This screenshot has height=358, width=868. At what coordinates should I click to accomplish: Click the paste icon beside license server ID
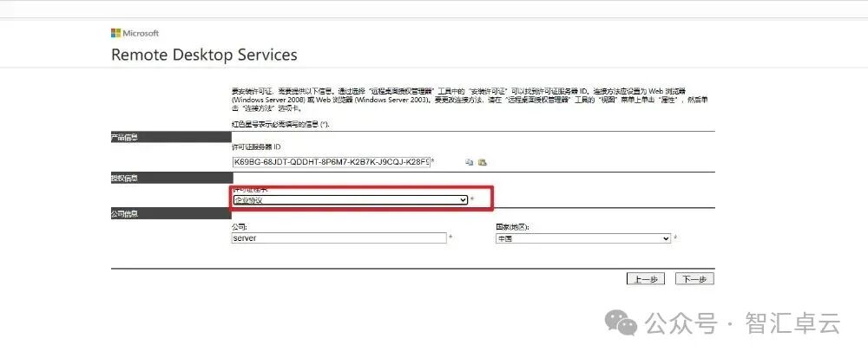482,162
